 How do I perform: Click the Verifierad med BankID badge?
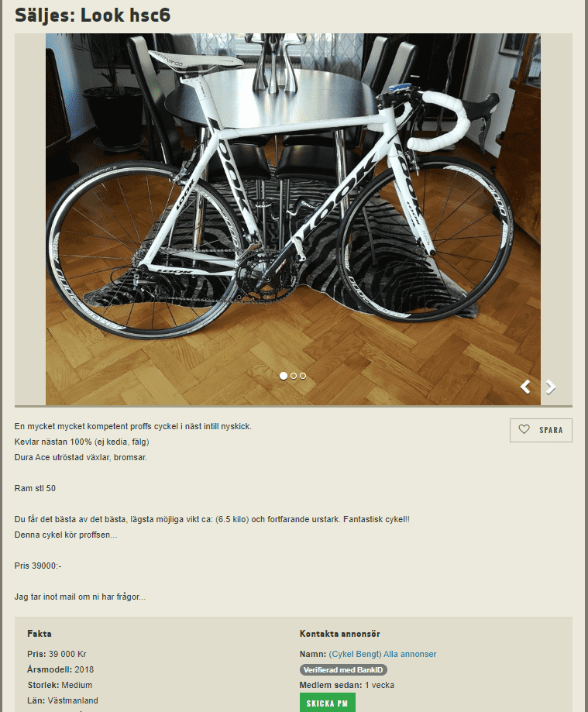pyautogui.click(x=343, y=669)
